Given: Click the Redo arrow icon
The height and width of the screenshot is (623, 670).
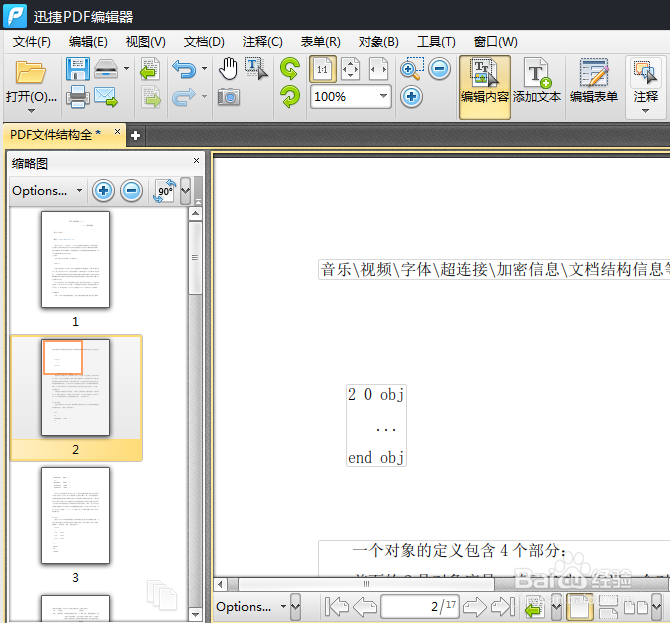Looking at the screenshot, I should 184,97.
